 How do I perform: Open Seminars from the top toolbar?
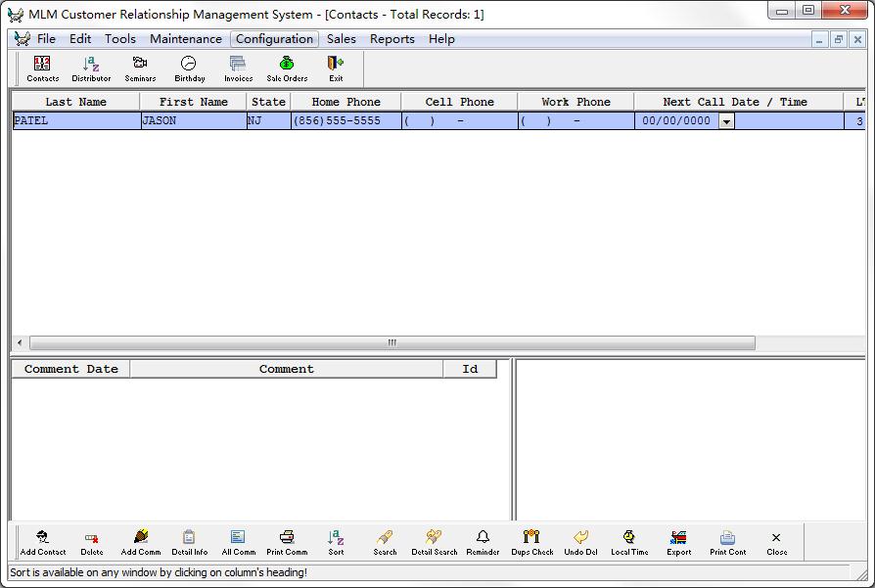click(x=140, y=68)
